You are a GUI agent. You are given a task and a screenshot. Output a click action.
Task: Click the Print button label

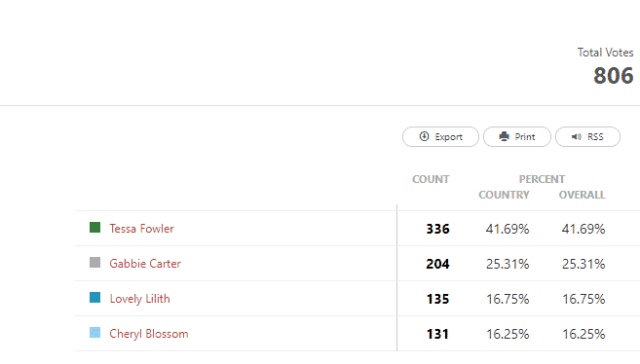click(x=524, y=137)
